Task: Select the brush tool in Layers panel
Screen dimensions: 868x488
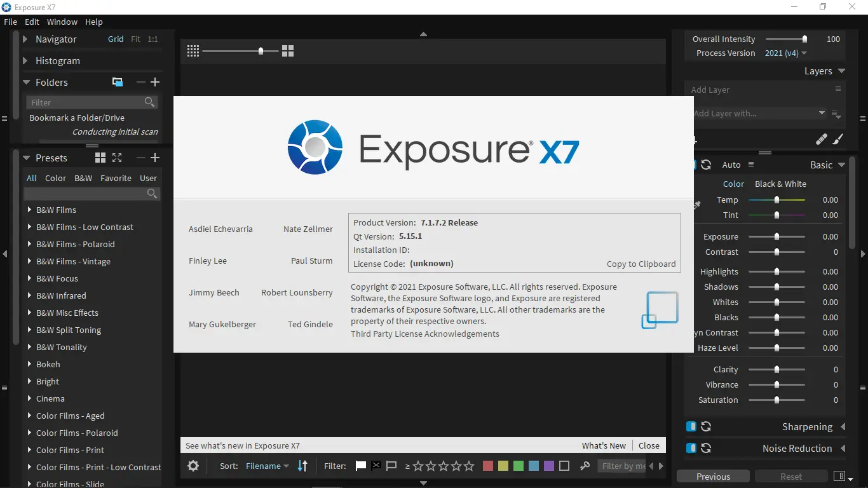Action: point(838,140)
